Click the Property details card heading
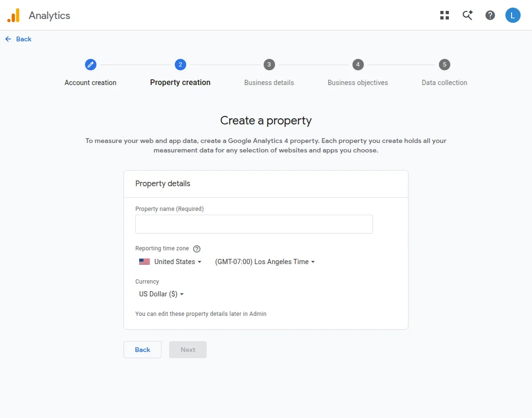532x418 pixels. 163,183
